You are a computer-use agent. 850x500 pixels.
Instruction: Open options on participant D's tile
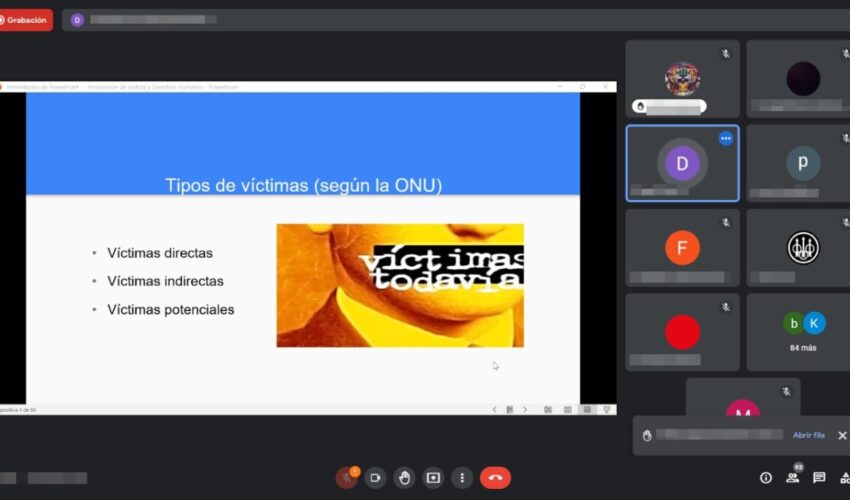click(726, 138)
